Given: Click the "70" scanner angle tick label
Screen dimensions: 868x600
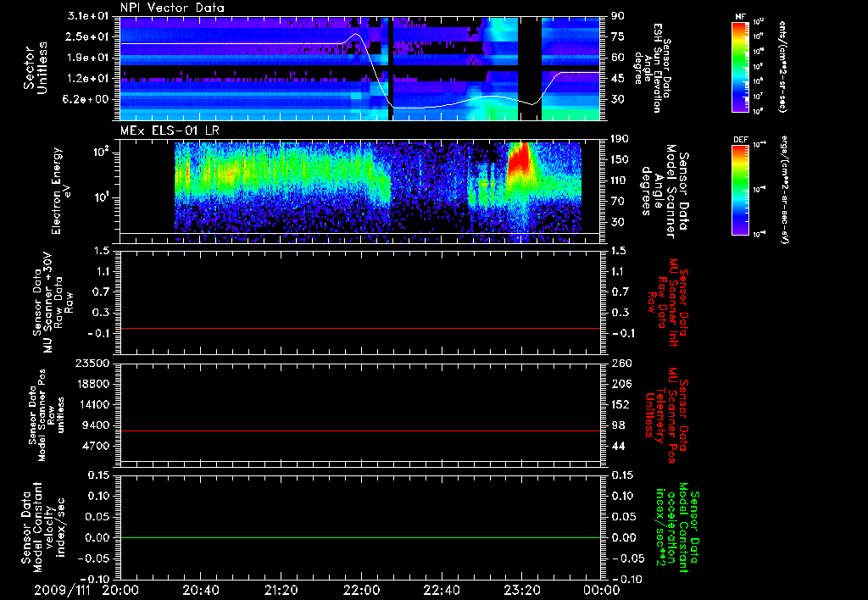Looking at the screenshot, I should (618, 202).
